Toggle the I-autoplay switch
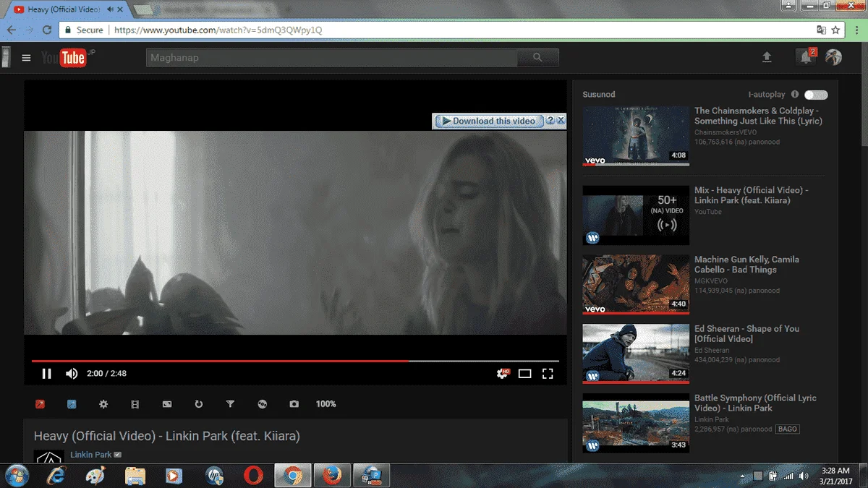Viewport: 868px width, 488px height. click(x=816, y=95)
